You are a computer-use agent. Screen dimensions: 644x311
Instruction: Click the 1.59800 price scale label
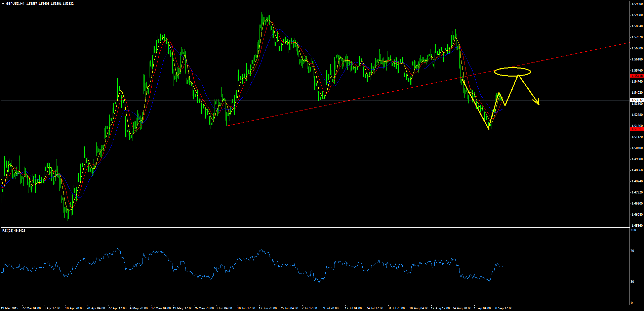pyautogui.click(x=637, y=4)
